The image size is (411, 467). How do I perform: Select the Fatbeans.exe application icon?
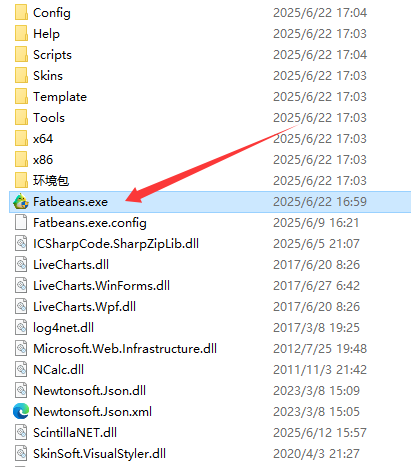[21, 202]
